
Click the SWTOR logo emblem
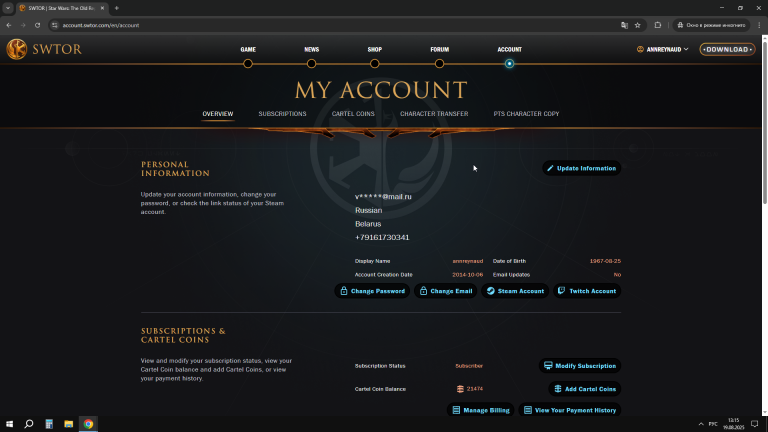[x=17, y=49]
